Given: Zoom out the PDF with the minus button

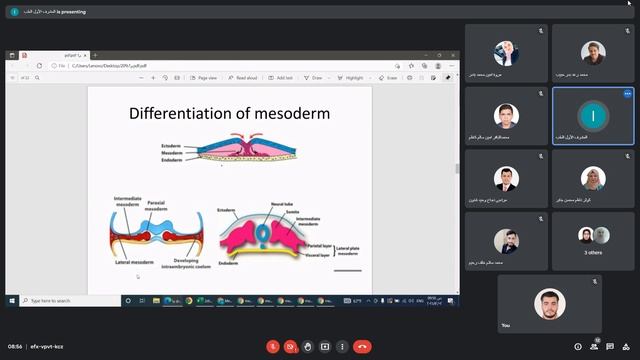Looking at the screenshot, I should pos(141,78).
